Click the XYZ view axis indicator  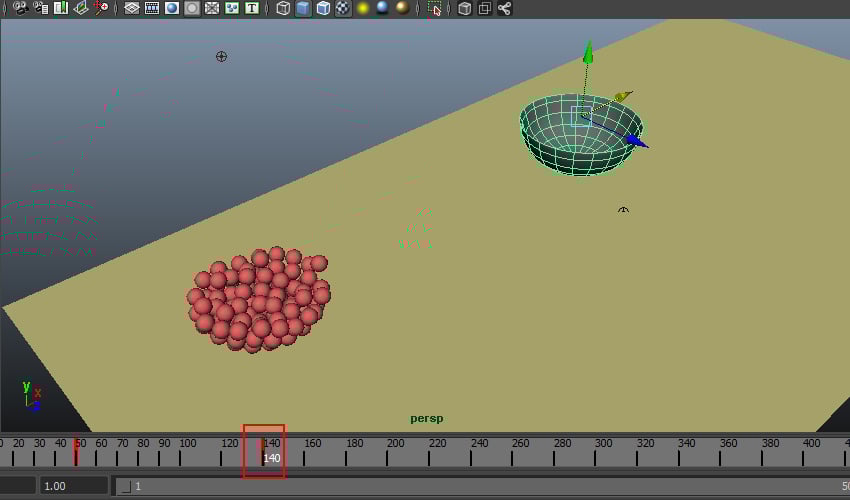pyautogui.click(x=31, y=396)
